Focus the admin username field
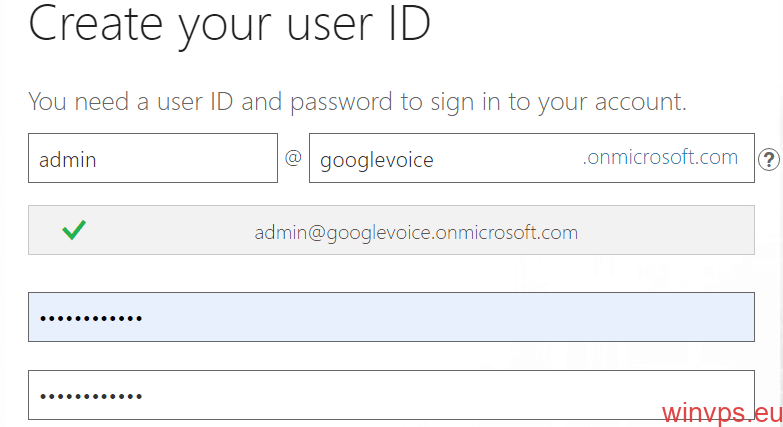Viewport: 783px width, 427px height. [x=152, y=159]
